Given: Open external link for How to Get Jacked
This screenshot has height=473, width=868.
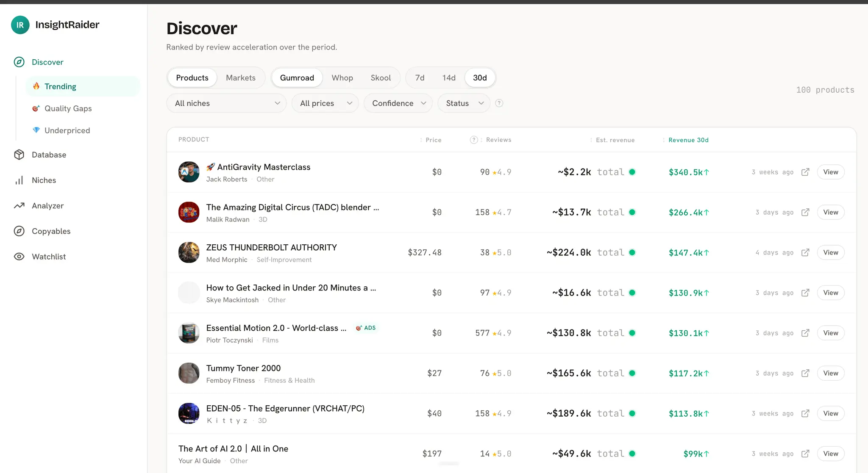Looking at the screenshot, I should [805, 293].
